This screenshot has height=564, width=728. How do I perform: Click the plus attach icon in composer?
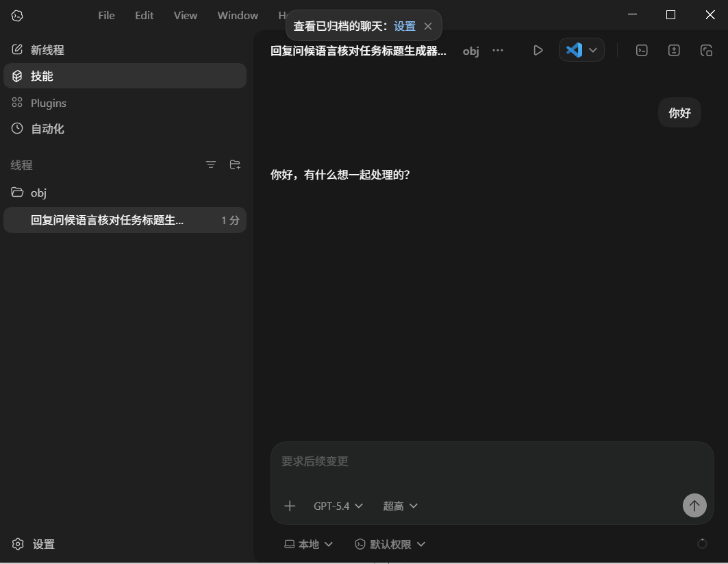(x=290, y=506)
